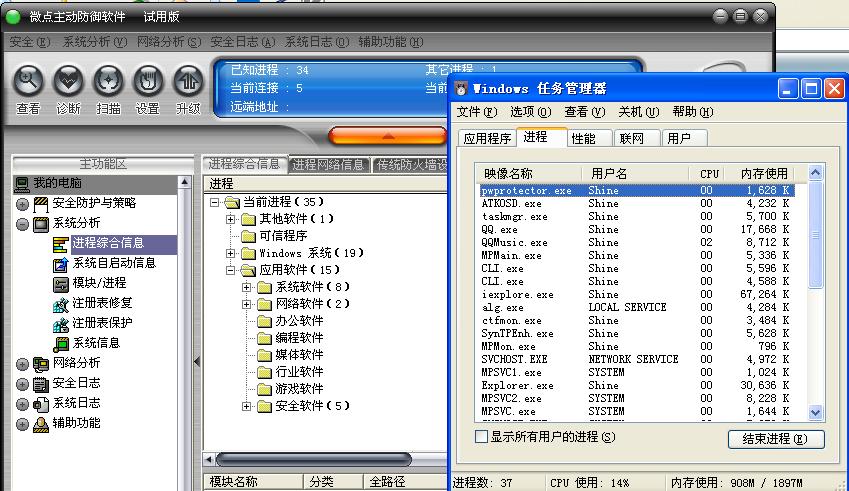The image size is (849, 491).
Task: Click the green status orb in title bar
Action: click(12, 17)
